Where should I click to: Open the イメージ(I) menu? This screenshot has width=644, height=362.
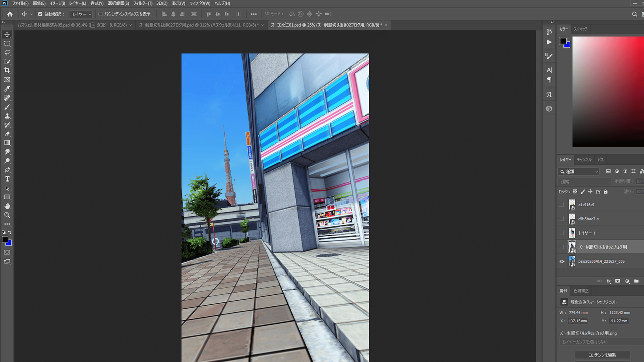[x=57, y=3]
